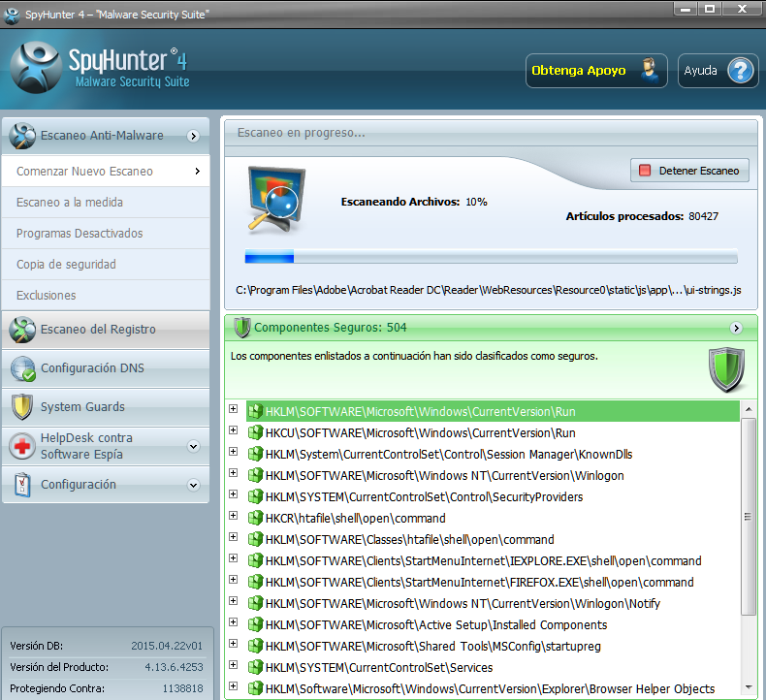Viewport: 766px width, 700px height.
Task: Click the blue Ayuda question mark icon
Action: coord(740,71)
